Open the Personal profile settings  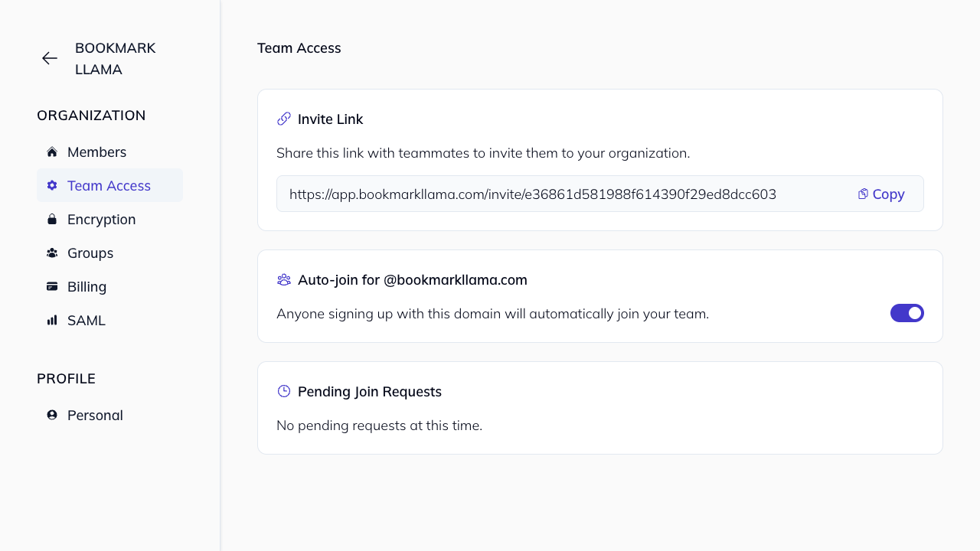[x=95, y=415]
